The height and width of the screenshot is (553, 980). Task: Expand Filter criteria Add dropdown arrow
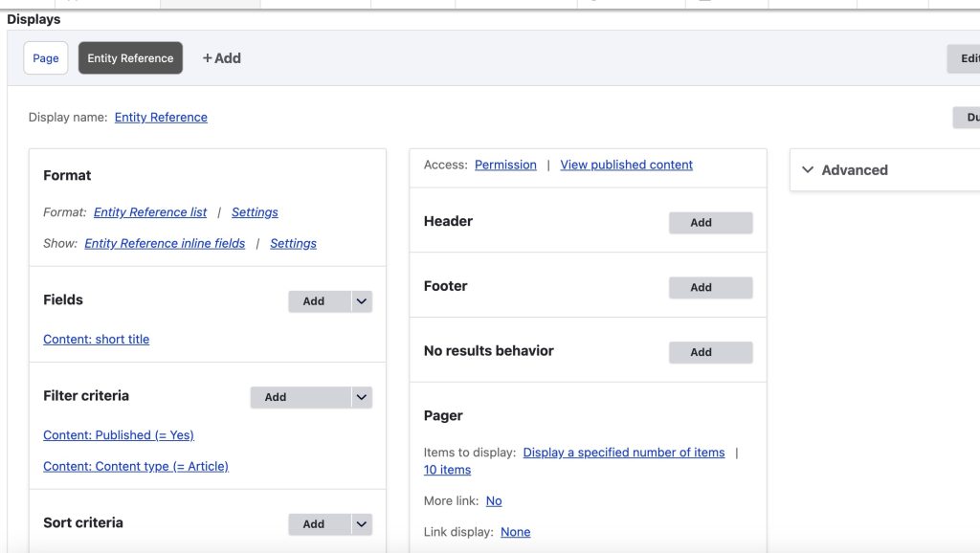click(x=361, y=397)
